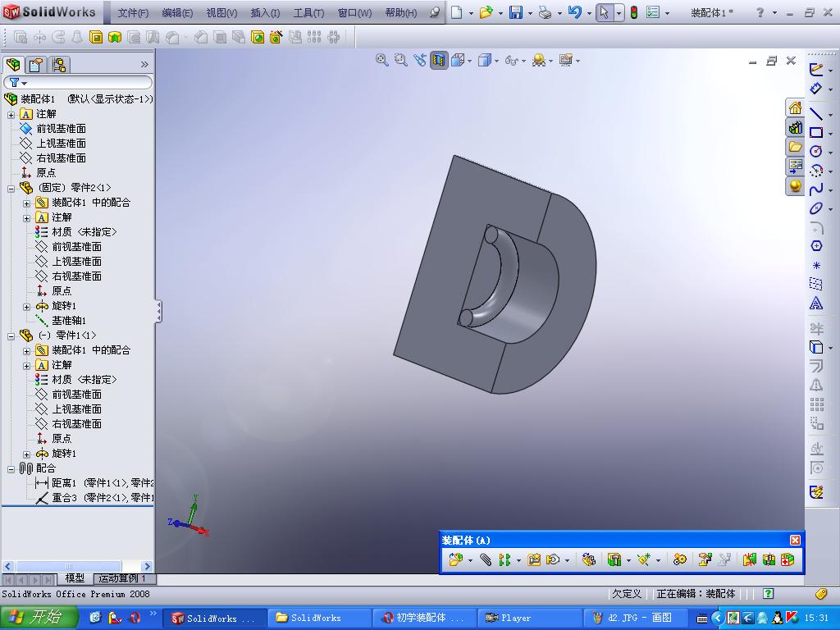Screen dimensions: 840x630
Task: Select the Spline sketch tool
Action: point(815,189)
